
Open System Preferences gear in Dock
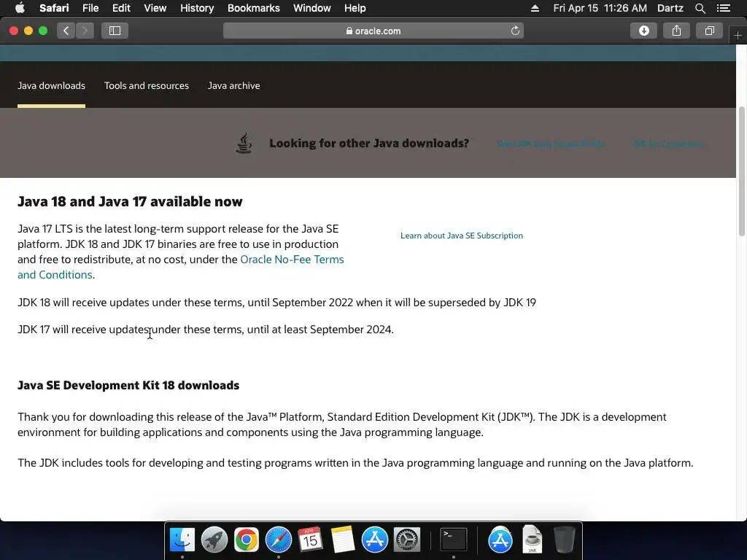coord(407,540)
